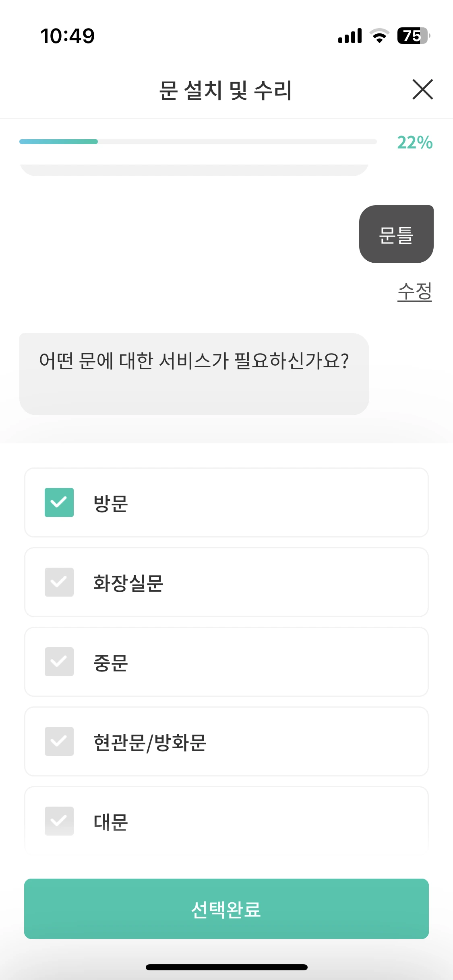Uncheck the 방문 checkbox

(x=59, y=502)
